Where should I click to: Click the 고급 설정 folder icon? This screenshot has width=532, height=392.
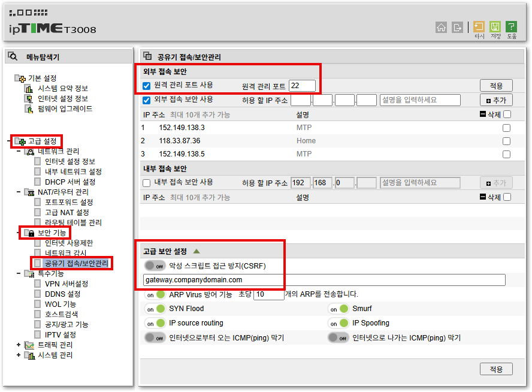[x=20, y=141]
